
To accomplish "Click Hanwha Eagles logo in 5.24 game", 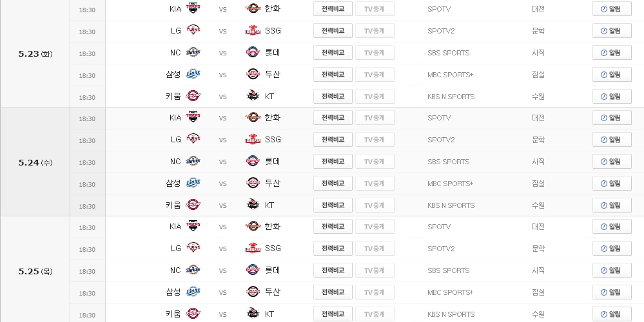I will click(253, 118).
